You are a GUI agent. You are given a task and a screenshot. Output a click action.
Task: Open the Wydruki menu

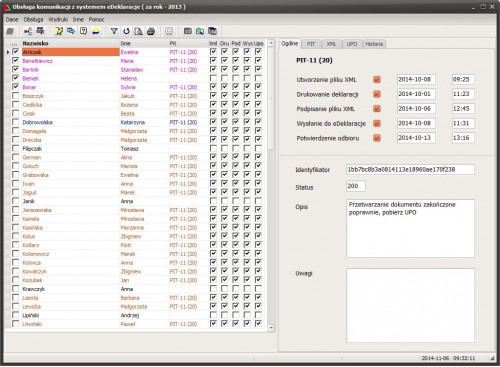click(x=58, y=20)
